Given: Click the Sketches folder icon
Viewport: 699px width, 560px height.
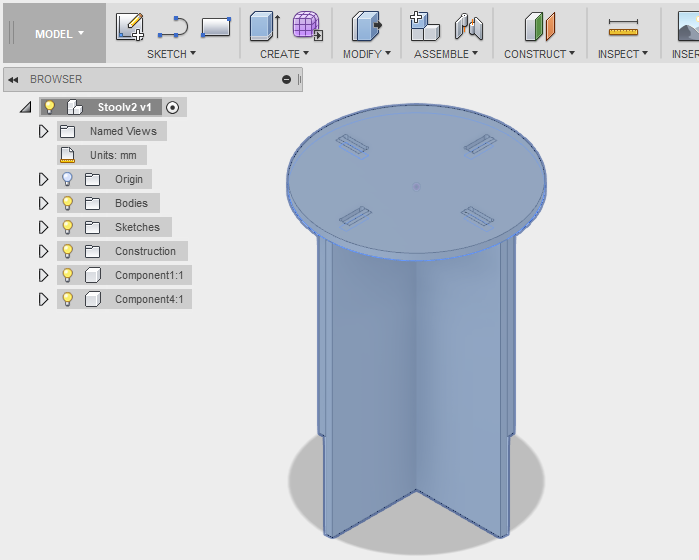Looking at the screenshot, I should point(92,227).
